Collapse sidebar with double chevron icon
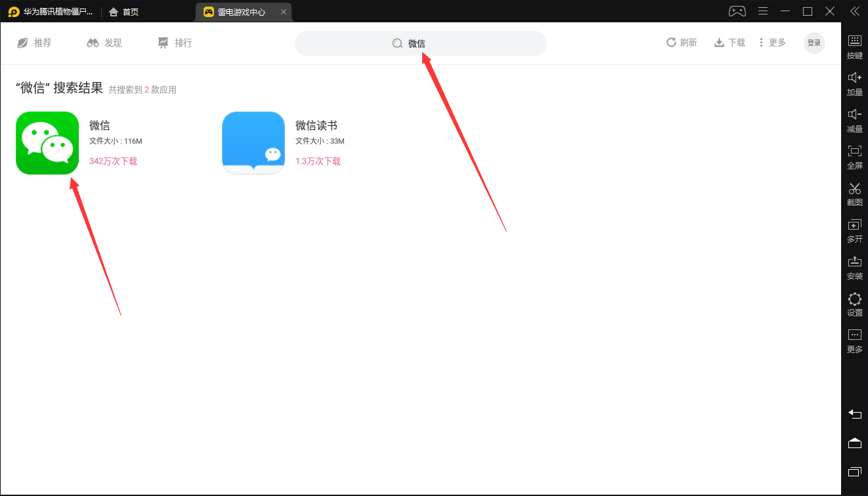 point(854,11)
